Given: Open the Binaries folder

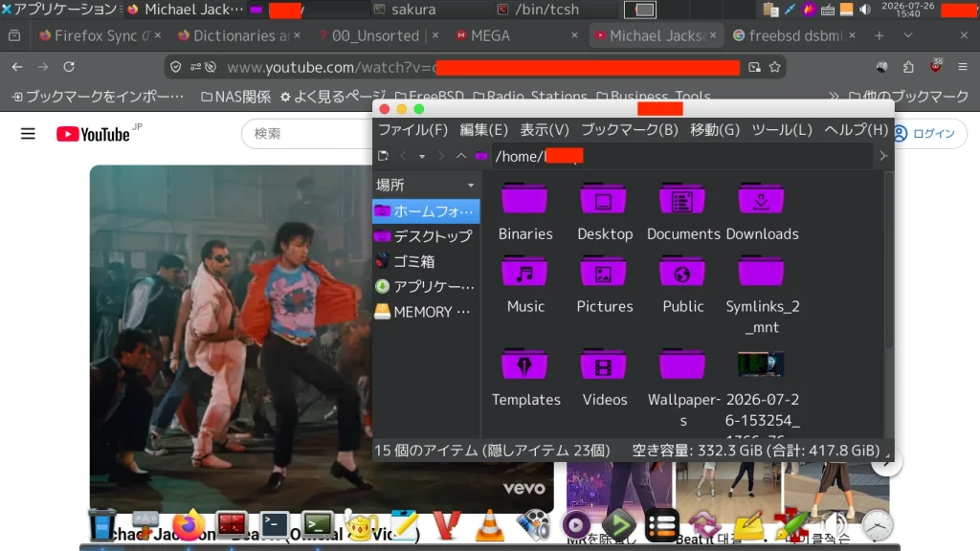Looking at the screenshot, I should pyautogui.click(x=524, y=200).
